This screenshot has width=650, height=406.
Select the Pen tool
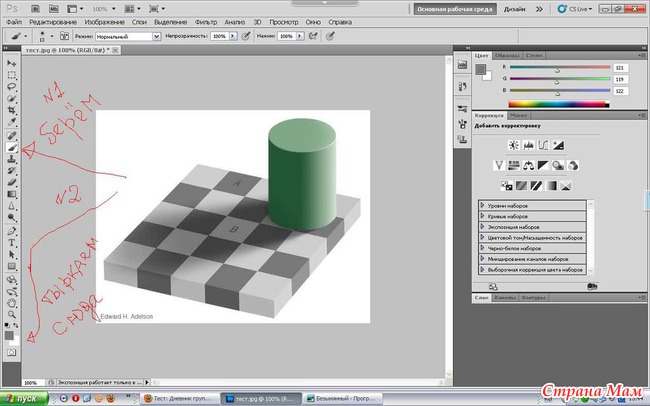pyautogui.click(x=12, y=231)
